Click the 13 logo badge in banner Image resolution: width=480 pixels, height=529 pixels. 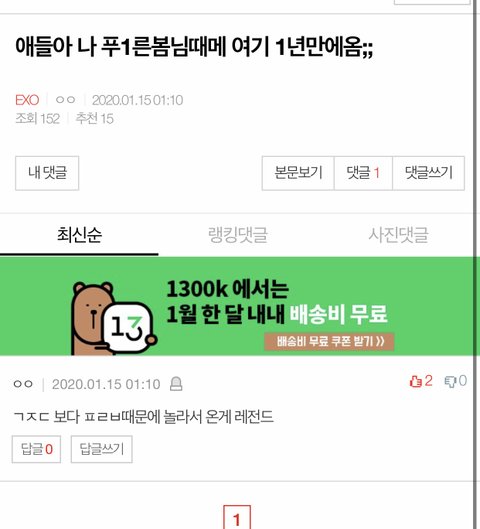pyautogui.click(x=128, y=327)
